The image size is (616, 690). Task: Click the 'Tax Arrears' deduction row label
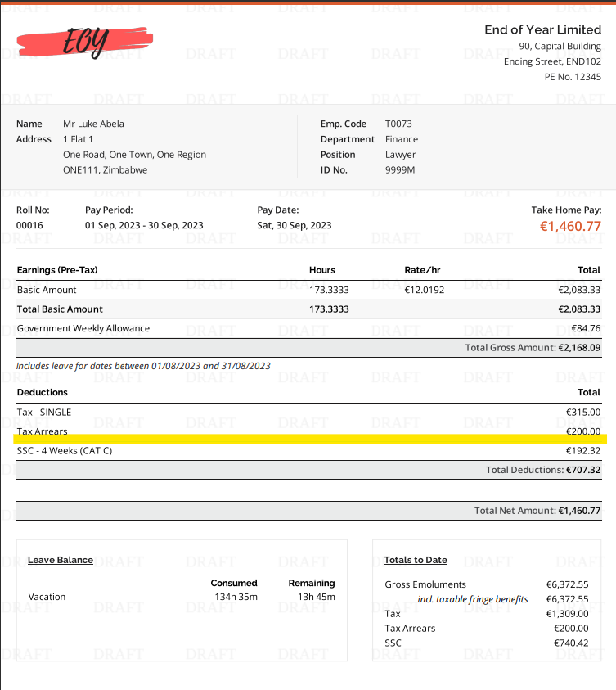[43, 431]
